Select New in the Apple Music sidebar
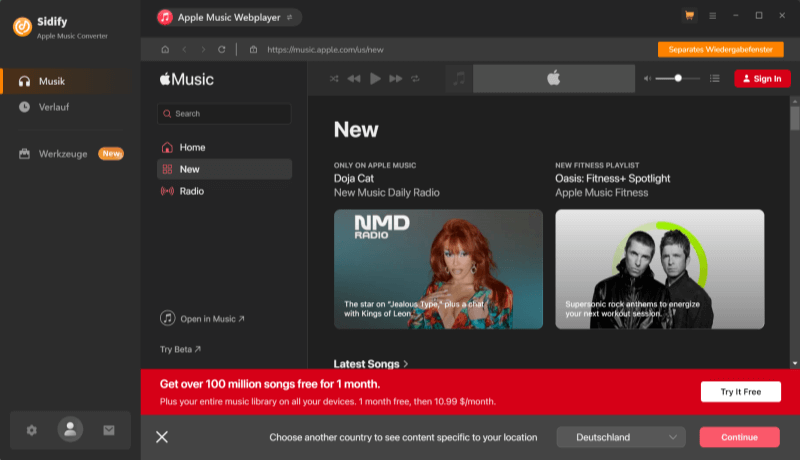The height and width of the screenshot is (460, 800). point(224,169)
